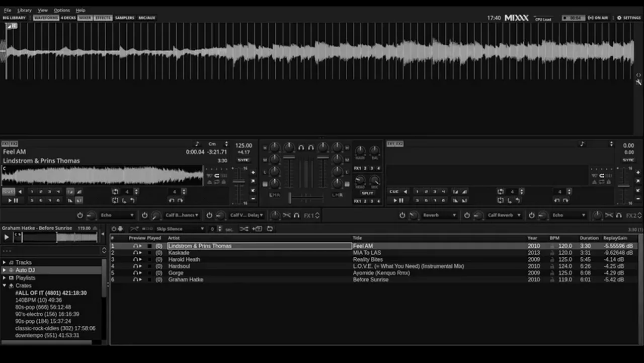Open the SETTINGS panel
This screenshot has width=644, height=363.
[x=629, y=18]
